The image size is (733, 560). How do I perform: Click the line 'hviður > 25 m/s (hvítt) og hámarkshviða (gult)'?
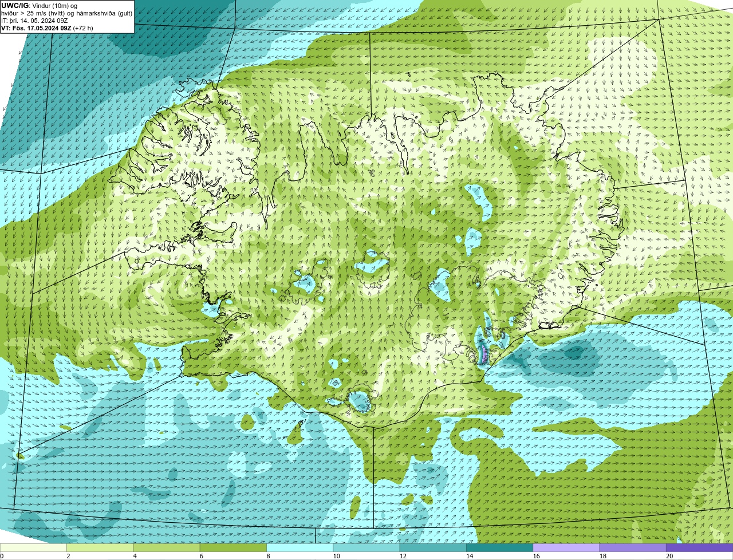[x=66, y=13]
